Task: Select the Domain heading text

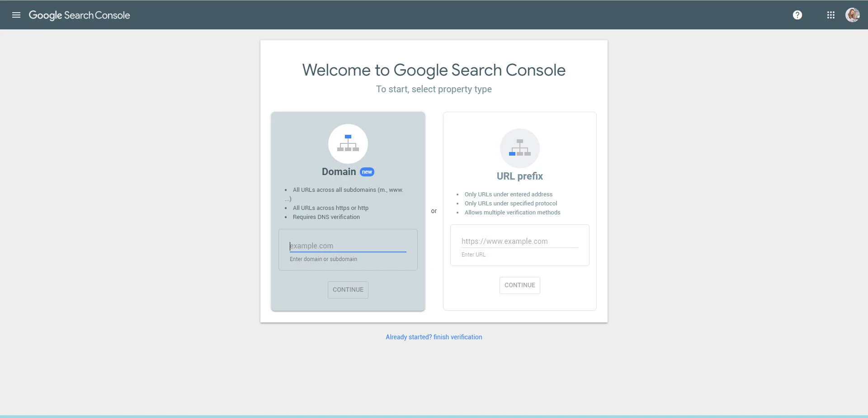Action: pos(339,172)
